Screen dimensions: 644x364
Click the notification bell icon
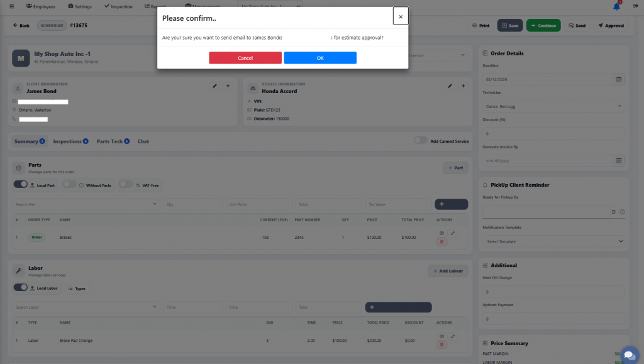616,6
